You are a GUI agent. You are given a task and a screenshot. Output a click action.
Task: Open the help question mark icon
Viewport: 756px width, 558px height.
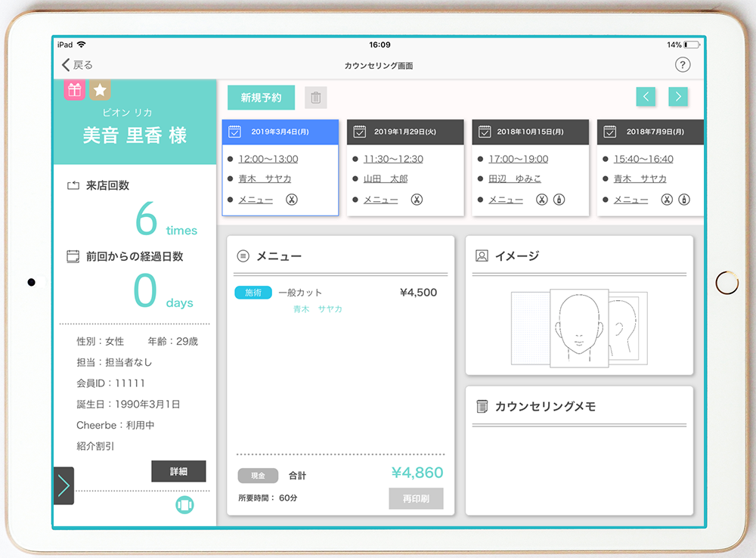(x=682, y=65)
